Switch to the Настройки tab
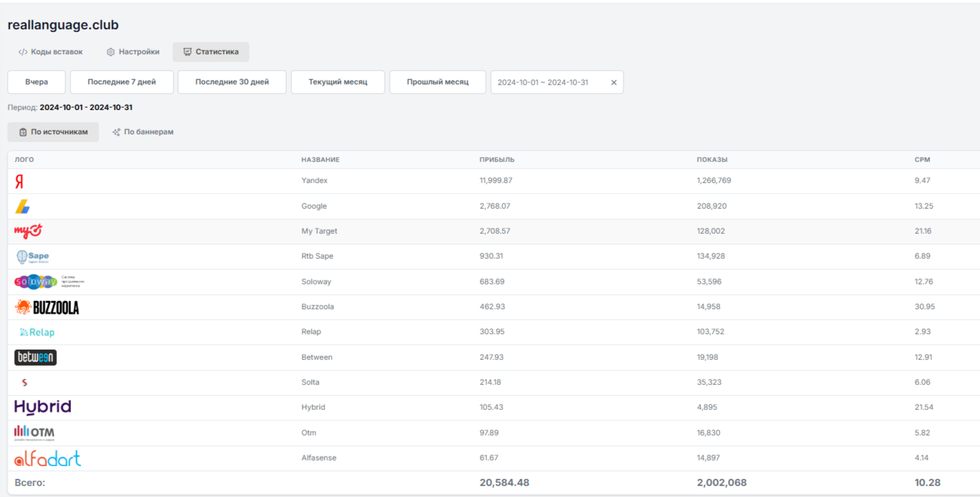This screenshot has width=980, height=497. click(133, 52)
